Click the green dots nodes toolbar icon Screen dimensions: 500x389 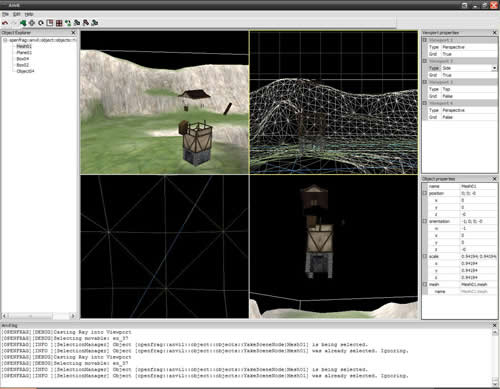tap(68, 23)
